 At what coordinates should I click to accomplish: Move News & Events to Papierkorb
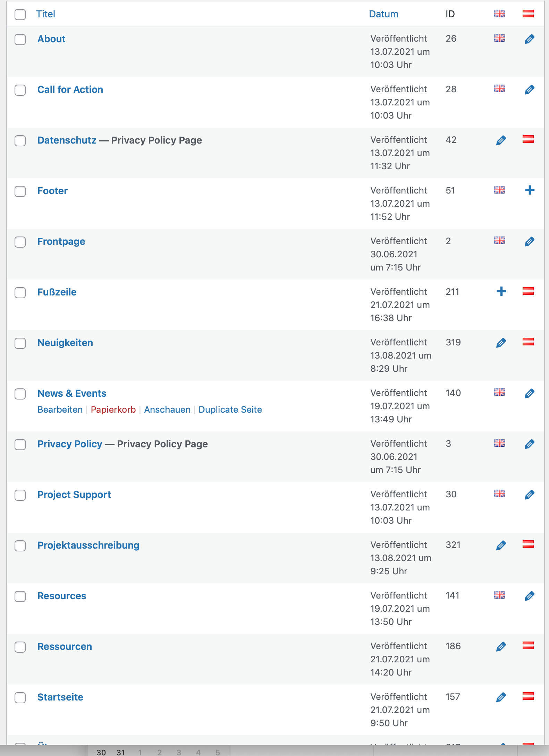113,410
